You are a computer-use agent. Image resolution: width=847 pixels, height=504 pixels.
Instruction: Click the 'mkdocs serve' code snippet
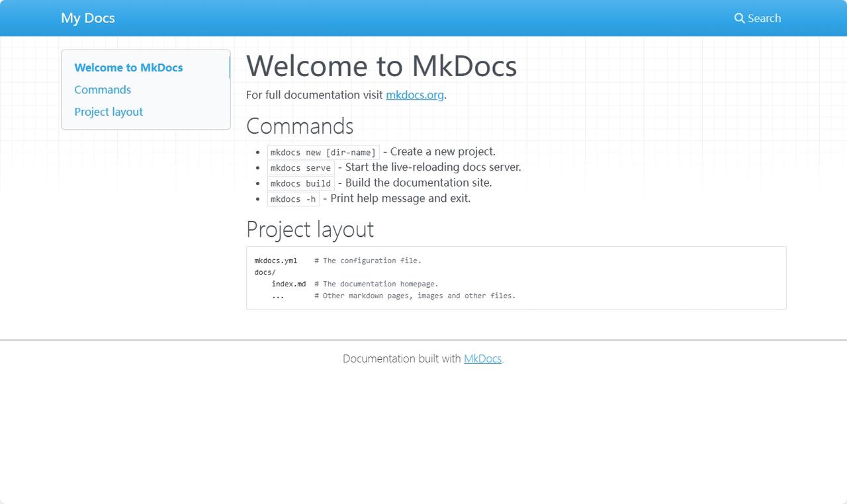(x=300, y=167)
